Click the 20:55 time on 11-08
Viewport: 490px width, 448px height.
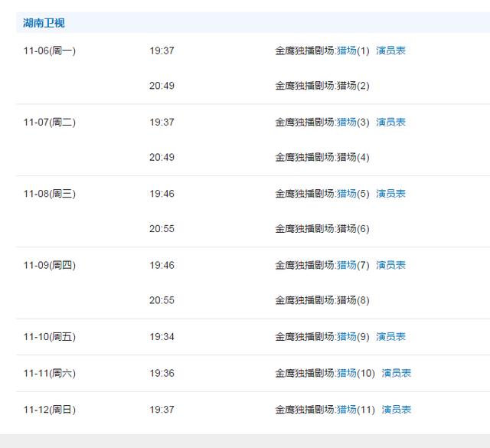tap(162, 228)
